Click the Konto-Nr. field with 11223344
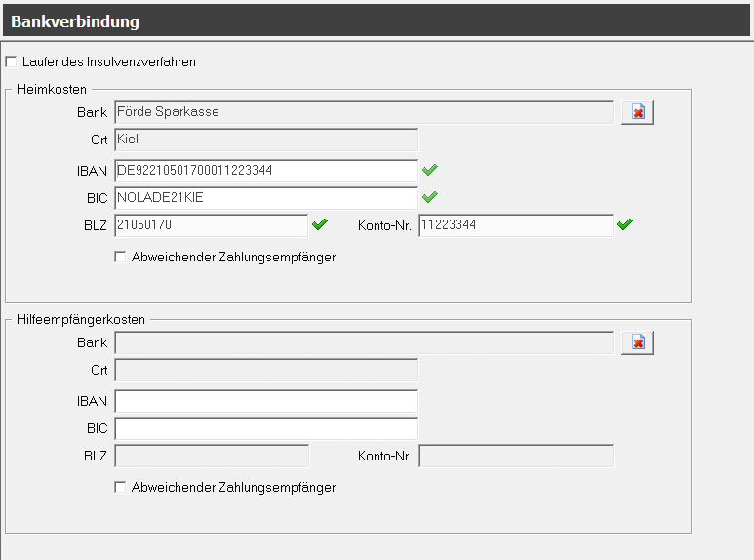Image resolution: width=754 pixels, height=560 pixels. click(515, 226)
